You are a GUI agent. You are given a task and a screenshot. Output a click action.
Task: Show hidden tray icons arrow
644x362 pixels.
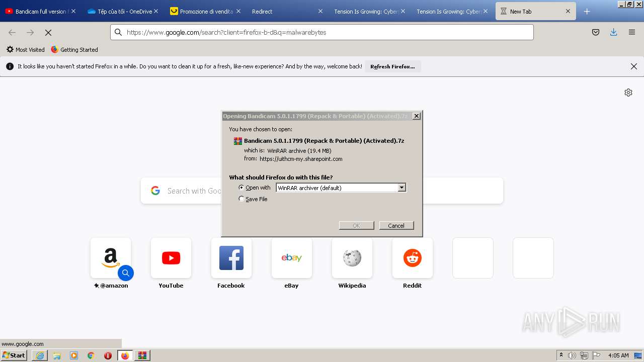pyautogui.click(x=561, y=355)
